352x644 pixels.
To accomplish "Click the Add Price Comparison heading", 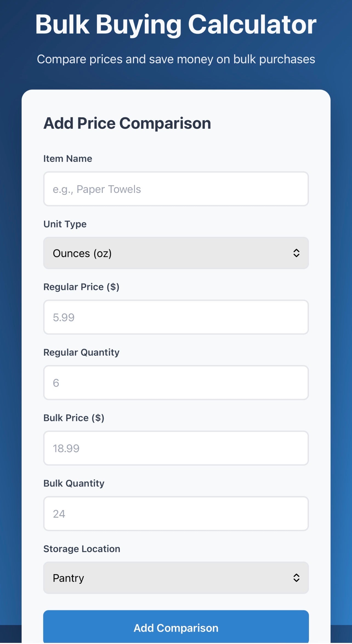I will [x=127, y=123].
